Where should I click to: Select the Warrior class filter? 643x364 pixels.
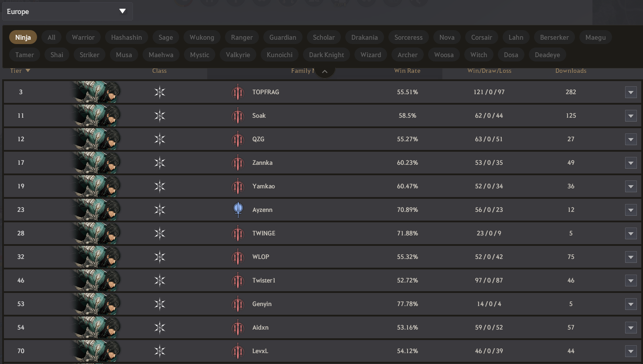[83, 37]
